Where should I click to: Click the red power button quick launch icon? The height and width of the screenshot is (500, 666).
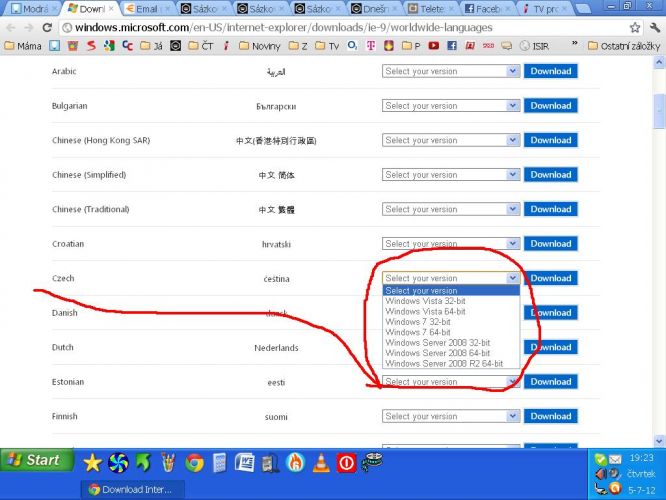(346, 463)
